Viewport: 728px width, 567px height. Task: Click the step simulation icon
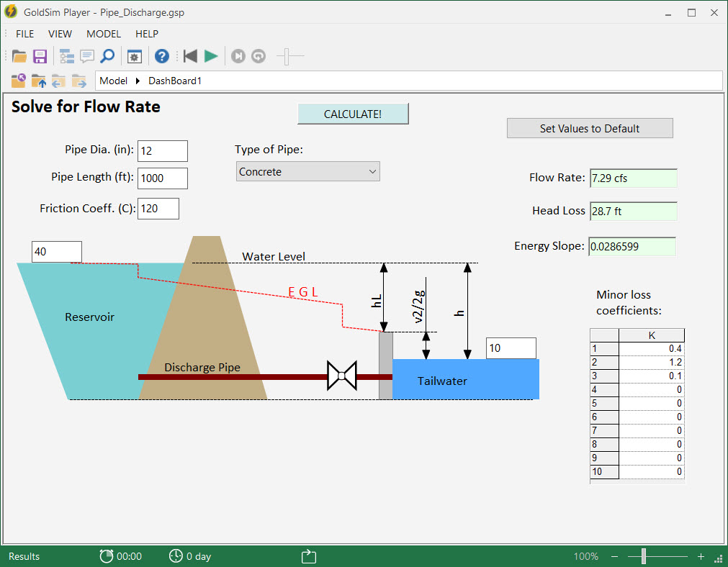238,56
